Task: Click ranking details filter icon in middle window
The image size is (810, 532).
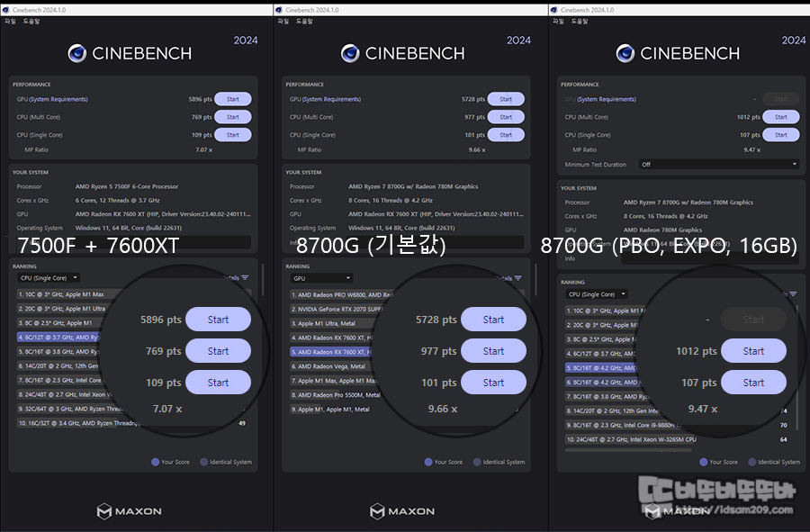Action: tap(518, 278)
